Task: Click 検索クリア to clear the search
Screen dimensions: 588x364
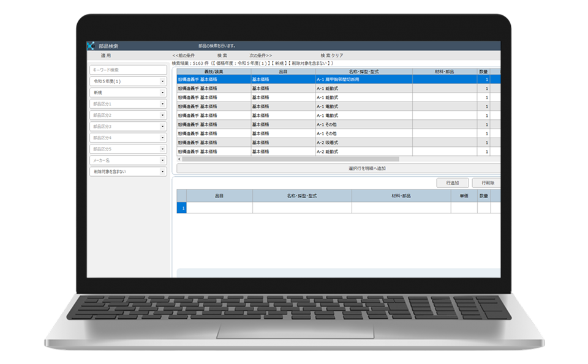Action: [x=331, y=56]
